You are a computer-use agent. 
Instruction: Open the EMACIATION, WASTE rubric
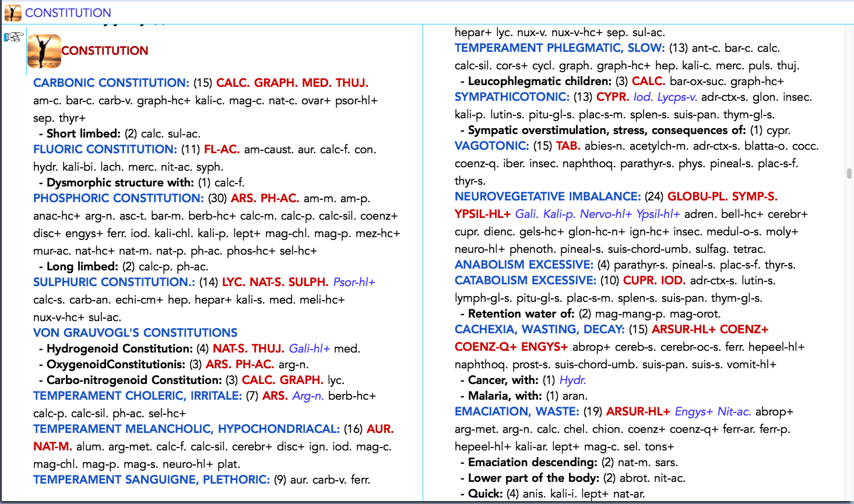tap(516, 411)
